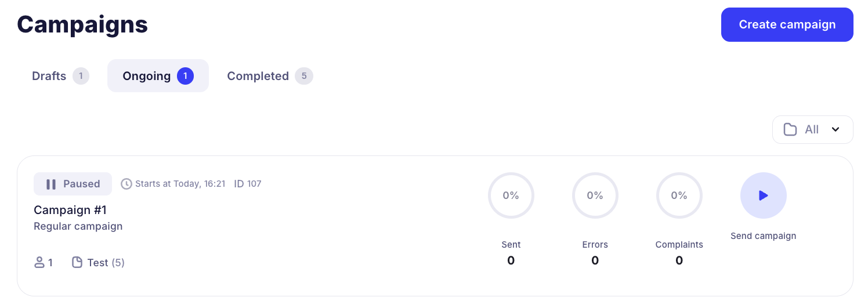
Task: Click the pause icon in Paused badge
Action: coord(51,184)
